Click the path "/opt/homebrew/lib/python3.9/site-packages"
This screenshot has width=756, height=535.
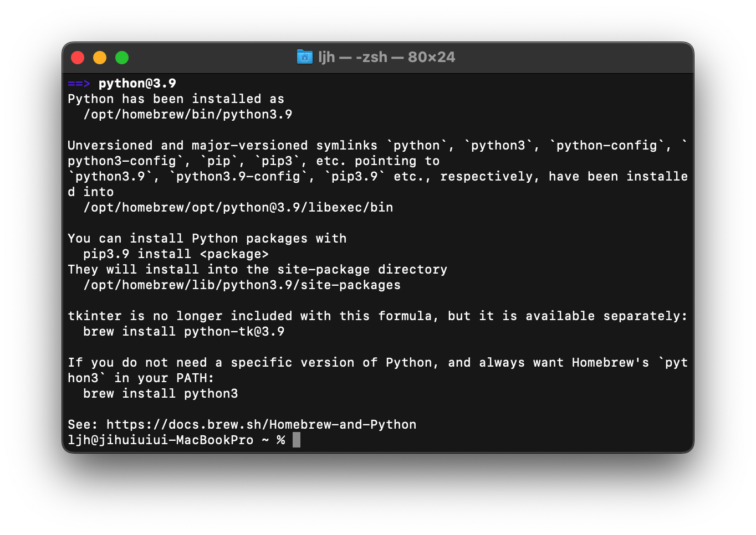pos(242,285)
